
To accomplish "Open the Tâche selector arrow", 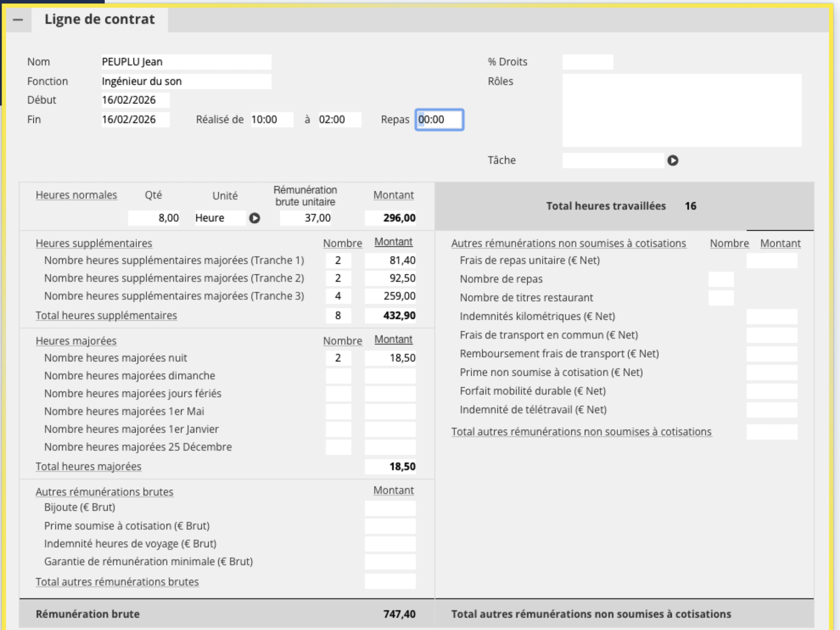I will coord(673,160).
